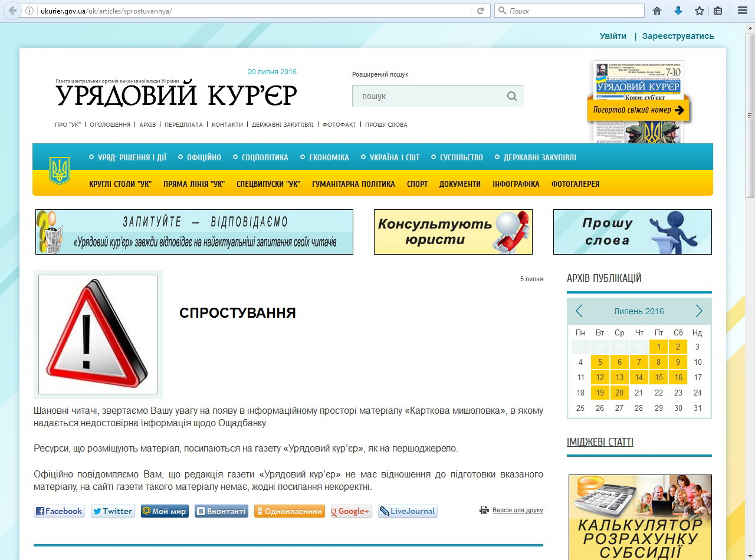755x560 pixels.
Task: Switch to the ДОКУМЕНТИ tab
Action: [460, 184]
